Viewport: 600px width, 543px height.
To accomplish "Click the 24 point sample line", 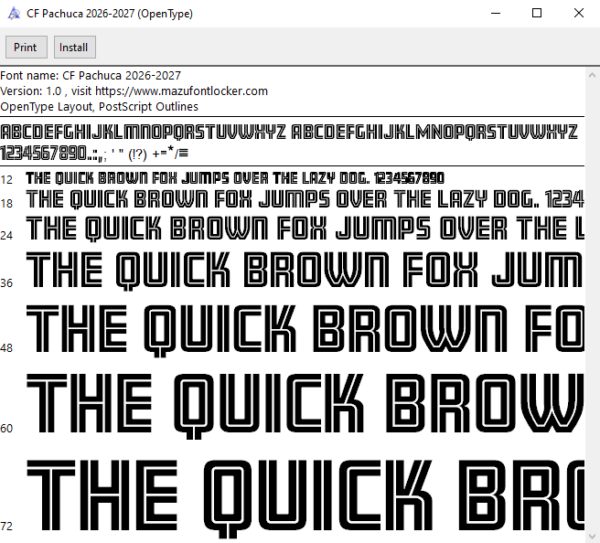I will (x=305, y=228).
